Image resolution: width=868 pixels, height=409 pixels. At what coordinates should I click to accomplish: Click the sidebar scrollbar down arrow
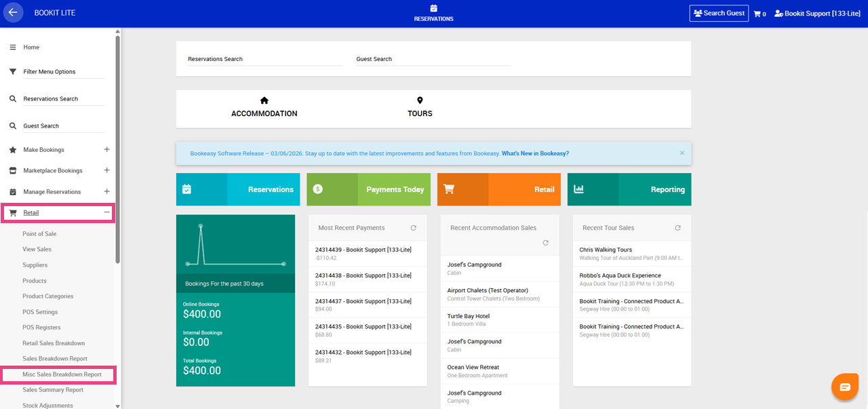click(x=118, y=406)
